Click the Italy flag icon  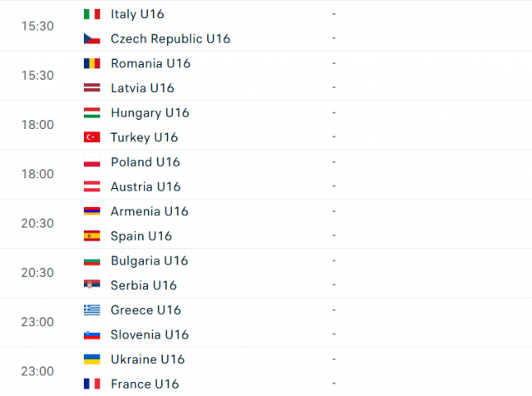click(92, 14)
